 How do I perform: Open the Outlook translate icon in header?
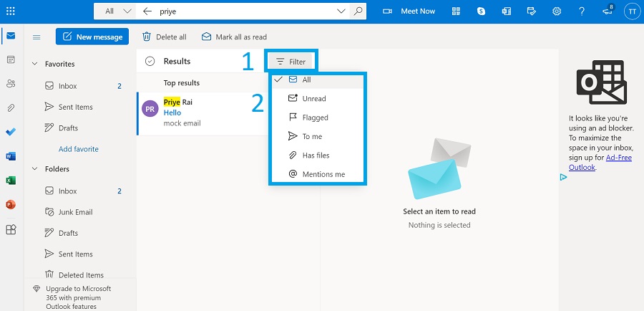506,11
